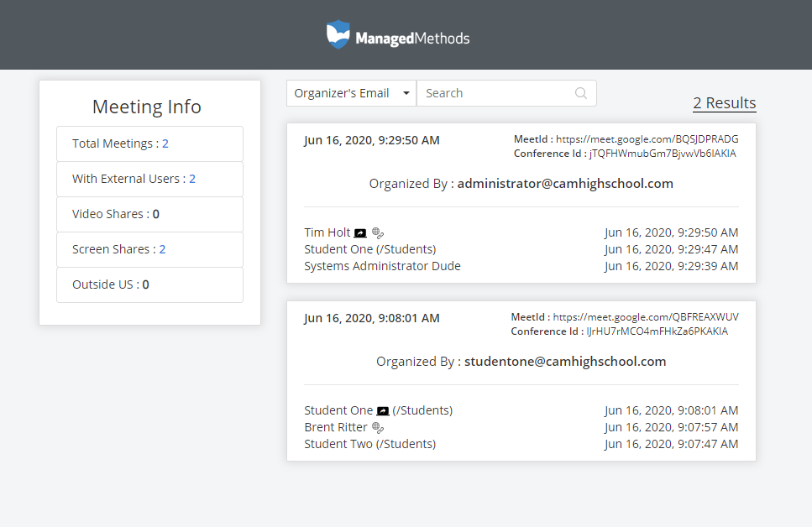The width and height of the screenshot is (812, 527).
Task: Select the Outside US stat row
Action: coord(149,284)
